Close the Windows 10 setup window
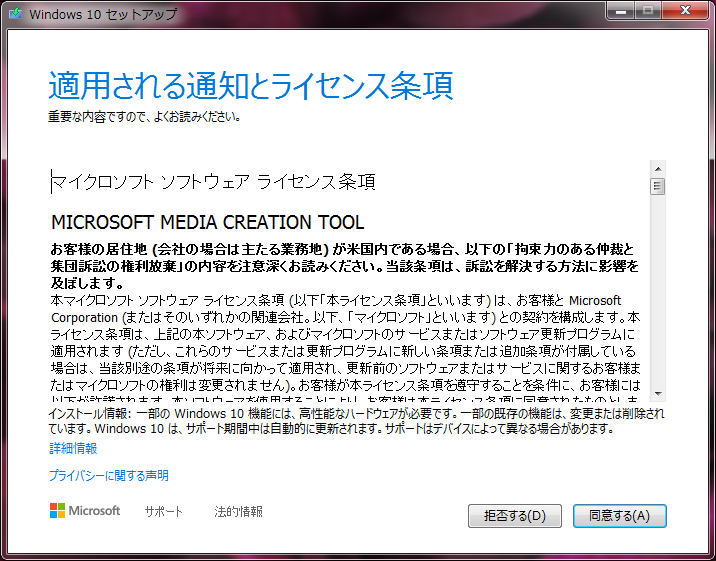 click(x=685, y=11)
